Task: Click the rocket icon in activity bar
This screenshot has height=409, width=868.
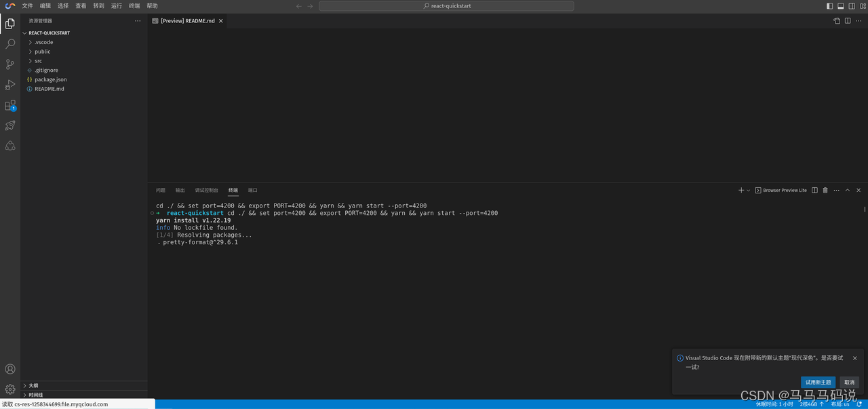Action: coord(10,125)
